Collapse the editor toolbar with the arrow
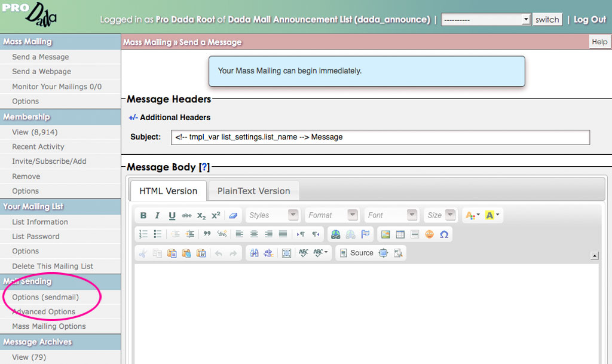The height and width of the screenshot is (364, 612). pyautogui.click(x=595, y=256)
